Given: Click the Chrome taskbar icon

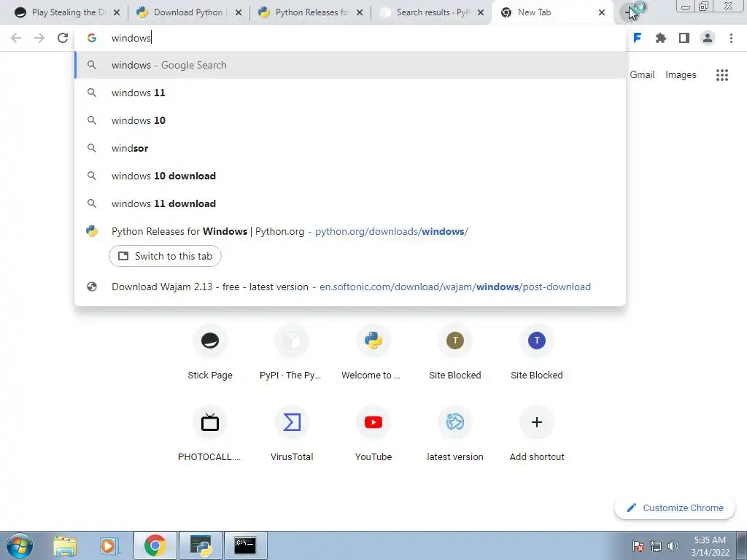Looking at the screenshot, I should pyautogui.click(x=155, y=545).
